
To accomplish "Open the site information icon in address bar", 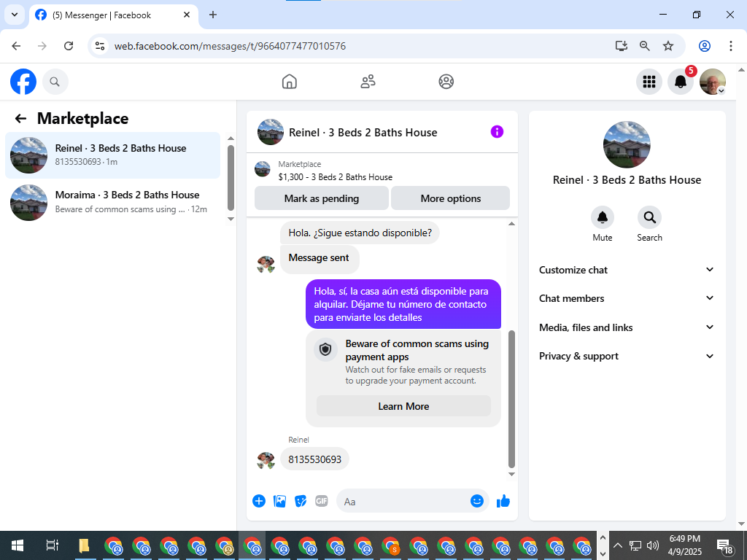I will (x=99, y=46).
